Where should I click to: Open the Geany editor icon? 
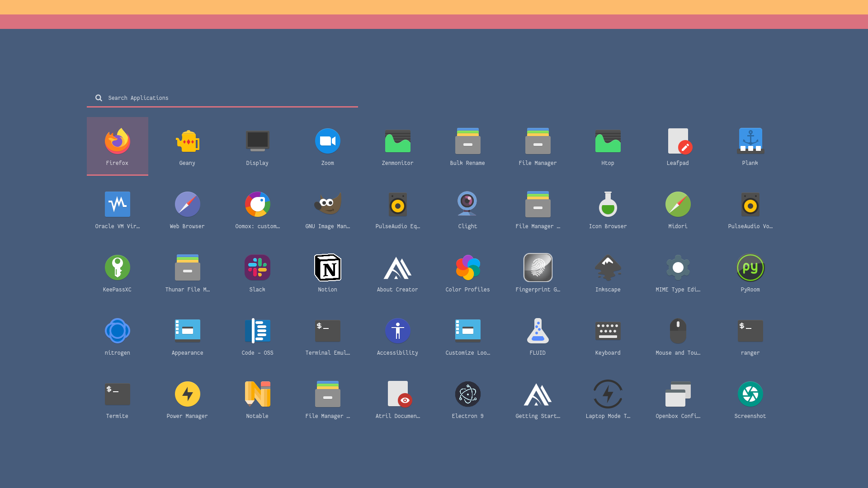pos(187,145)
